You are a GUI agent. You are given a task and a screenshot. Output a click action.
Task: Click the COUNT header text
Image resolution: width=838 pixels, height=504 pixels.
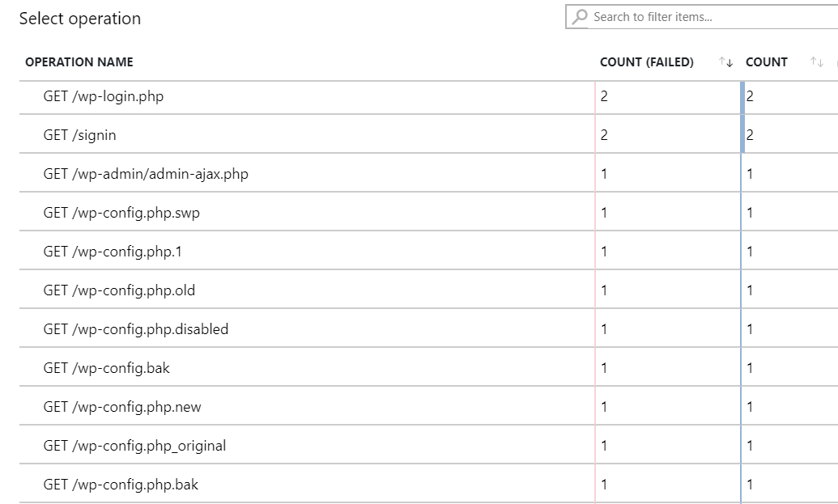tap(767, 62)
